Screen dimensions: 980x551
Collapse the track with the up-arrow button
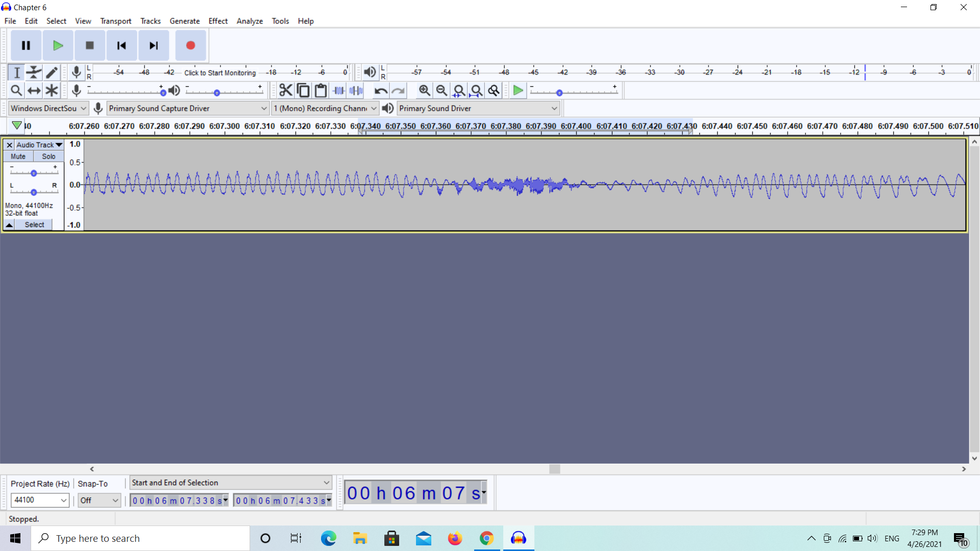9,224
